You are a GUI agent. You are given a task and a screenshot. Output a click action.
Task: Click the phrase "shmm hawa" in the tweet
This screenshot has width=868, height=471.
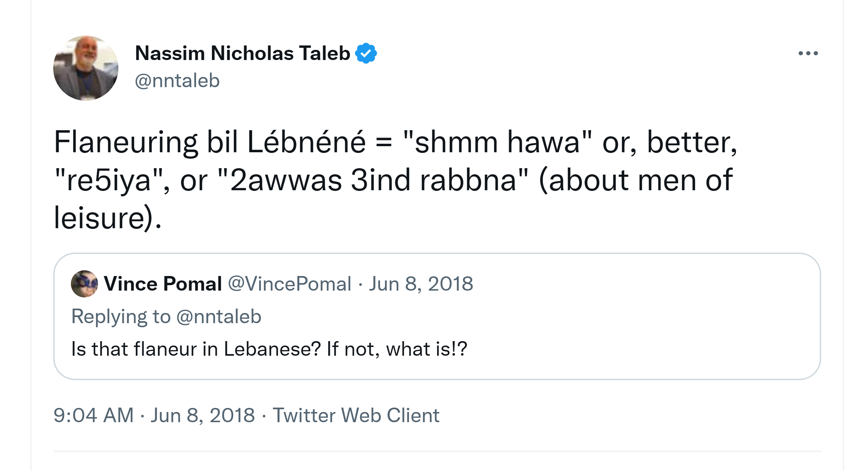coord(497,142)
